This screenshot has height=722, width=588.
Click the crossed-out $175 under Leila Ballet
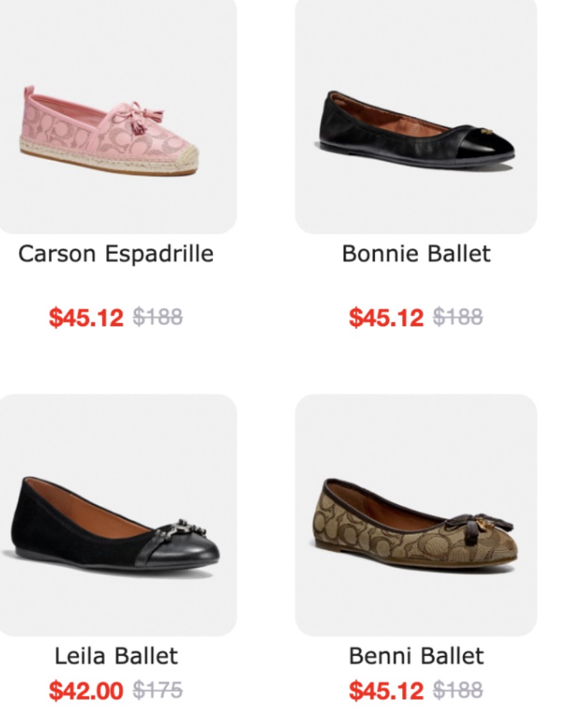157,690
